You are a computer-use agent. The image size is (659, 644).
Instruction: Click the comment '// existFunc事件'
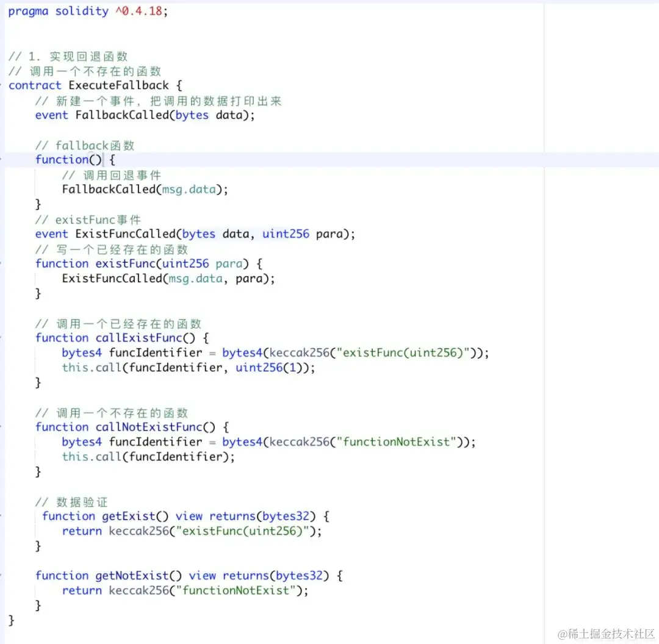pos(88,220)
